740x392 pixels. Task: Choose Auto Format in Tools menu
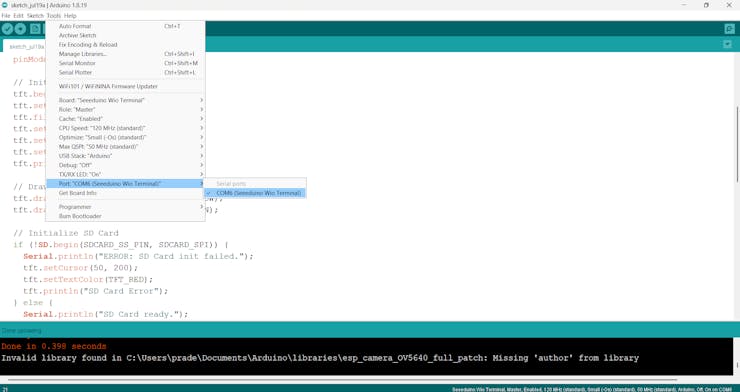(125, 26)
